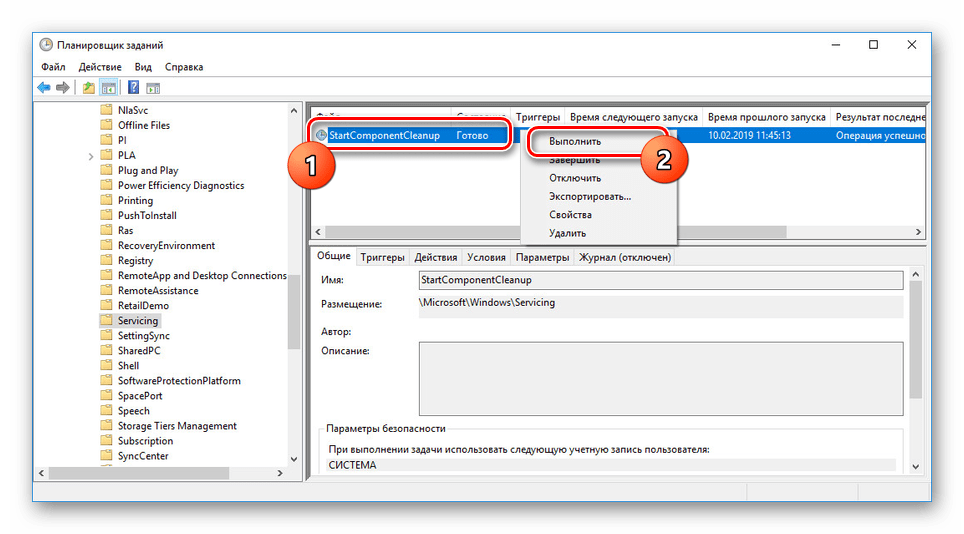Viewport: 964px width, 534px height.
Task: Switch to the Общие tab
Action: pos(334,256)
